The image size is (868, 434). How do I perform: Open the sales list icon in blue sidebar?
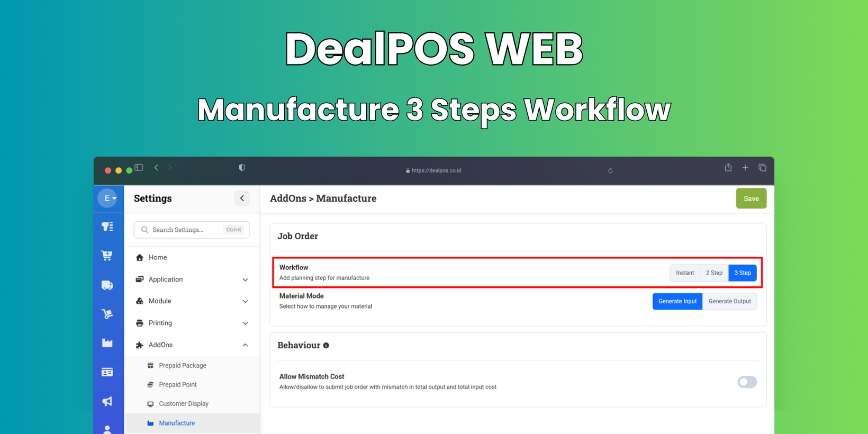click(x=107, y=227)
